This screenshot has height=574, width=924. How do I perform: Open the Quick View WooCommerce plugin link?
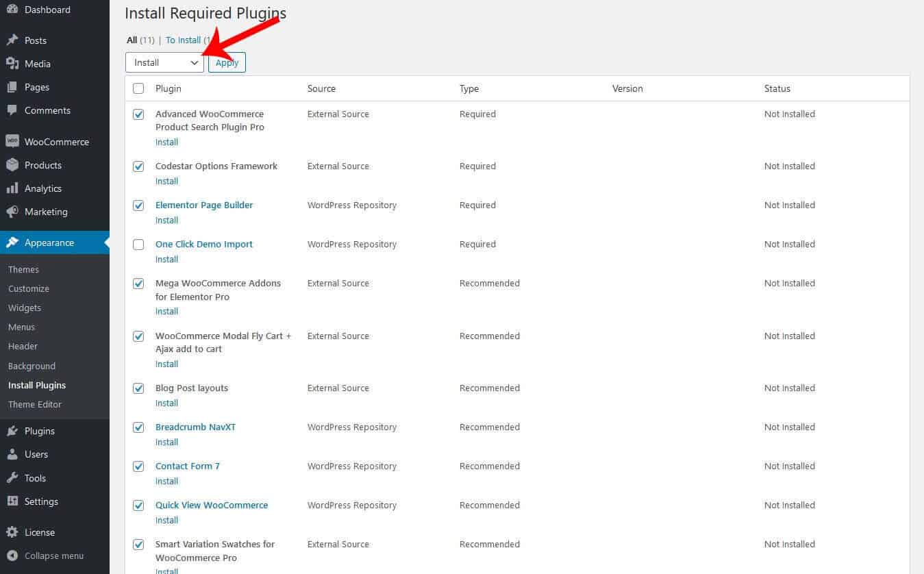click(212, 505)
